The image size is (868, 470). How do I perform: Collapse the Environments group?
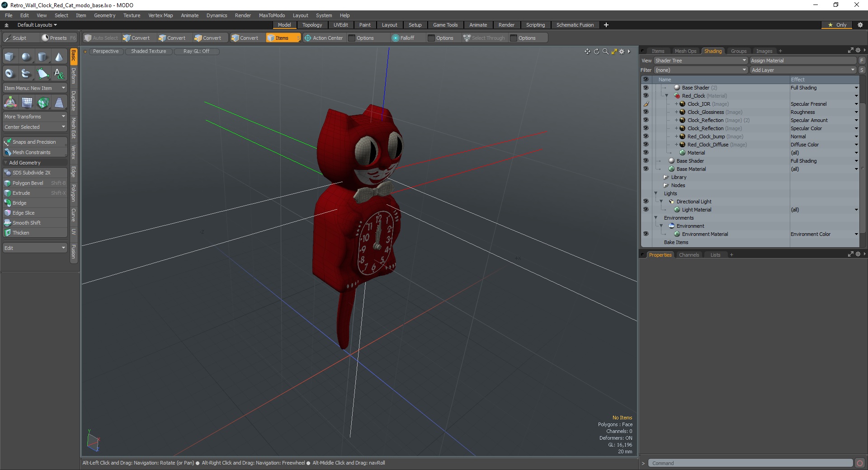click(656, 218)
